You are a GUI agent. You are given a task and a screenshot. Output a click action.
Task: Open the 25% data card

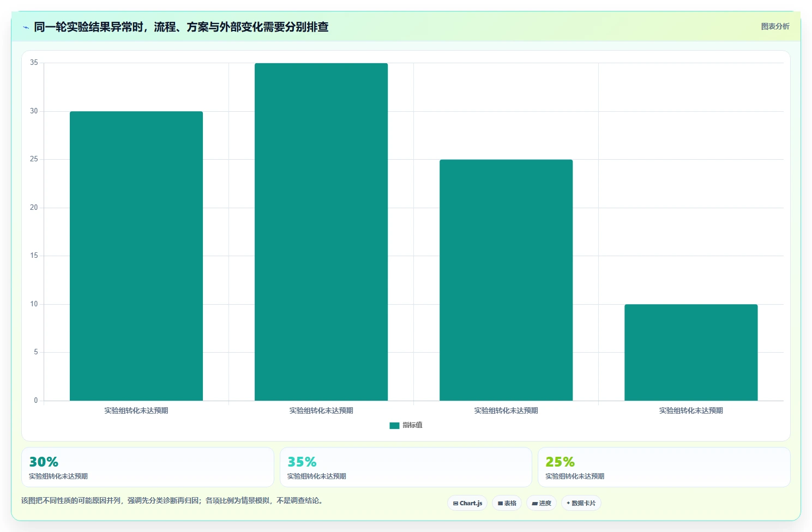[x=664, y=467]
